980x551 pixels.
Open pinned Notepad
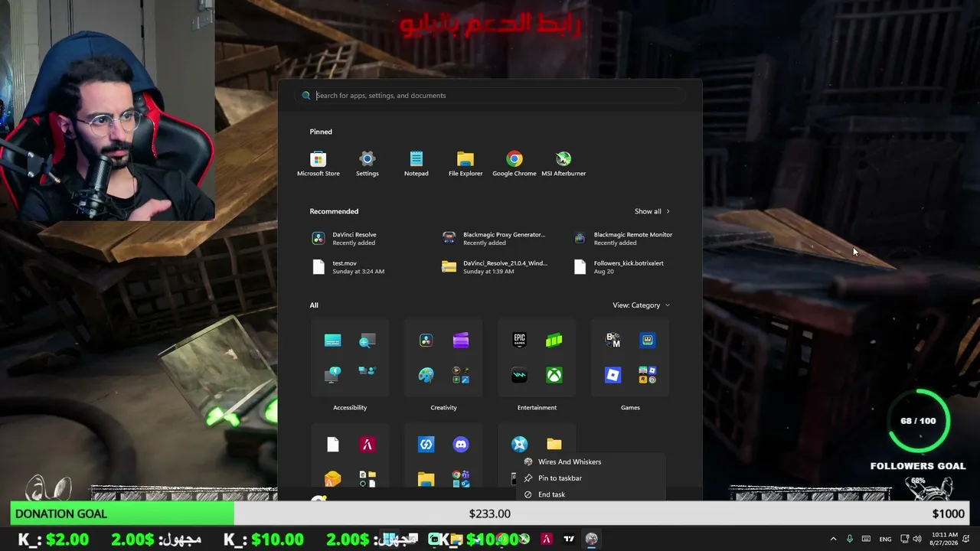416,164
